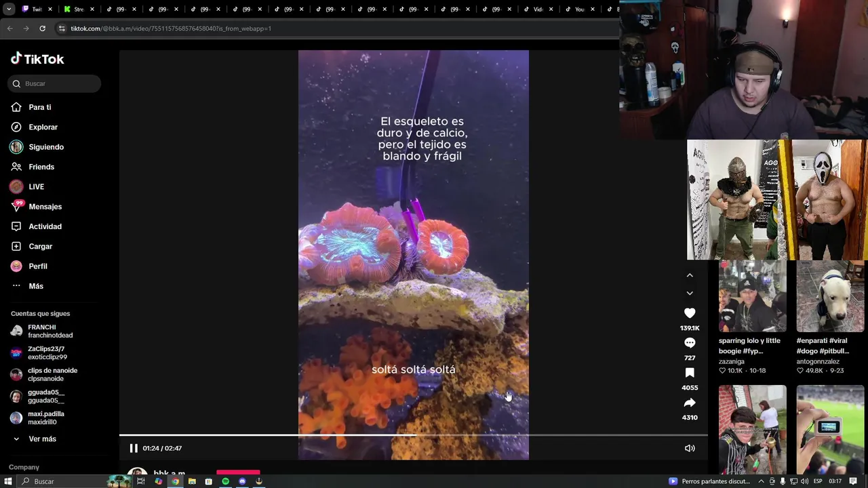Open antogonnzalez creator name
This screenshot has width=868, height=488.
(x=818, y=362)
